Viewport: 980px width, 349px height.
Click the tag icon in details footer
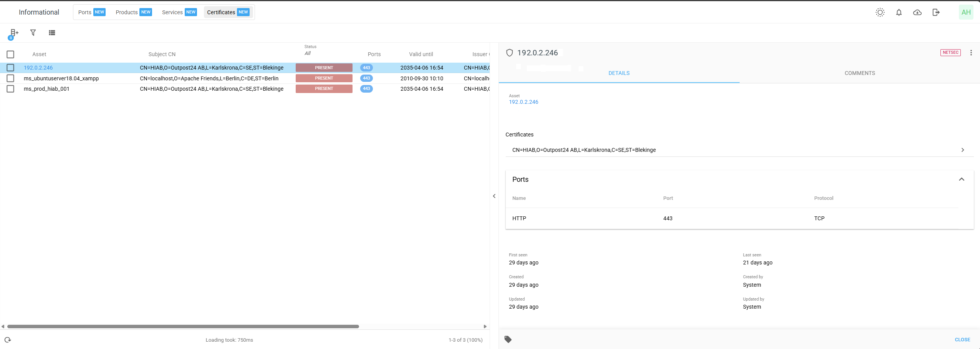click(x=508, y=339)
